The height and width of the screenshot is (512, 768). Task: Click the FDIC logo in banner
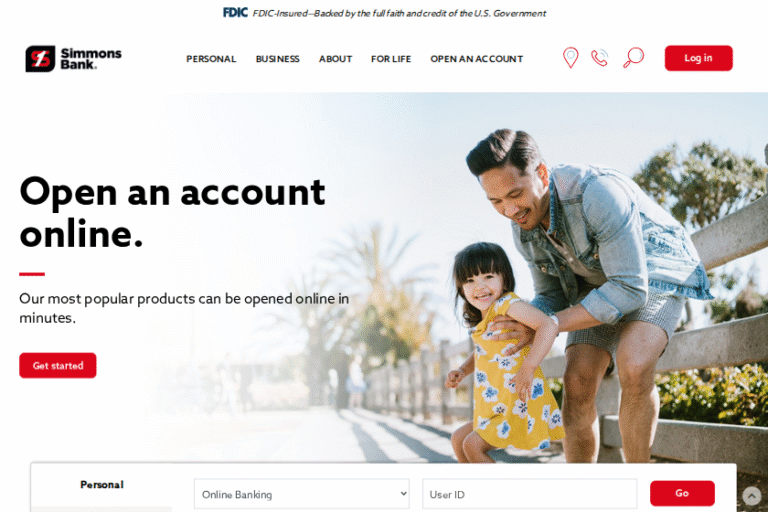pyautogui.click(x=235, y=13)
